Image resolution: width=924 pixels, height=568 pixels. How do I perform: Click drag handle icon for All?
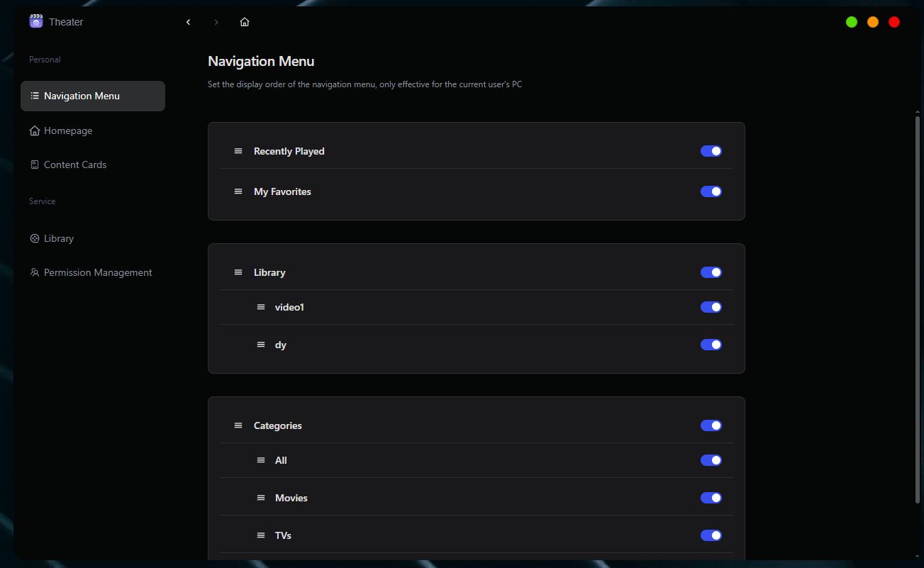pyautogui.click(x=261, y=460)
